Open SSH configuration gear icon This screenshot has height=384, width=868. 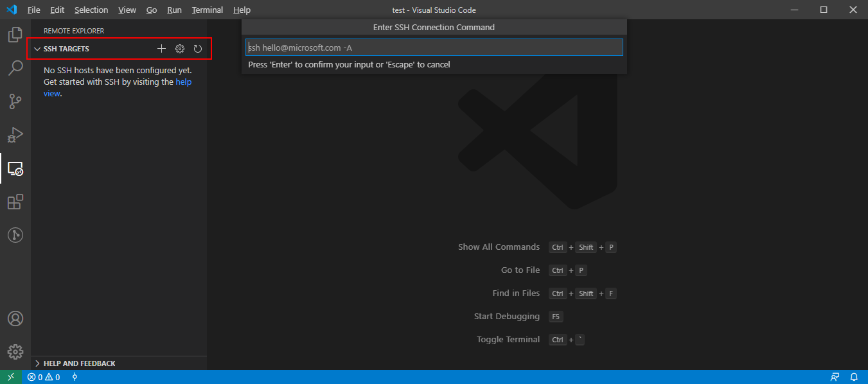[180, 49]
